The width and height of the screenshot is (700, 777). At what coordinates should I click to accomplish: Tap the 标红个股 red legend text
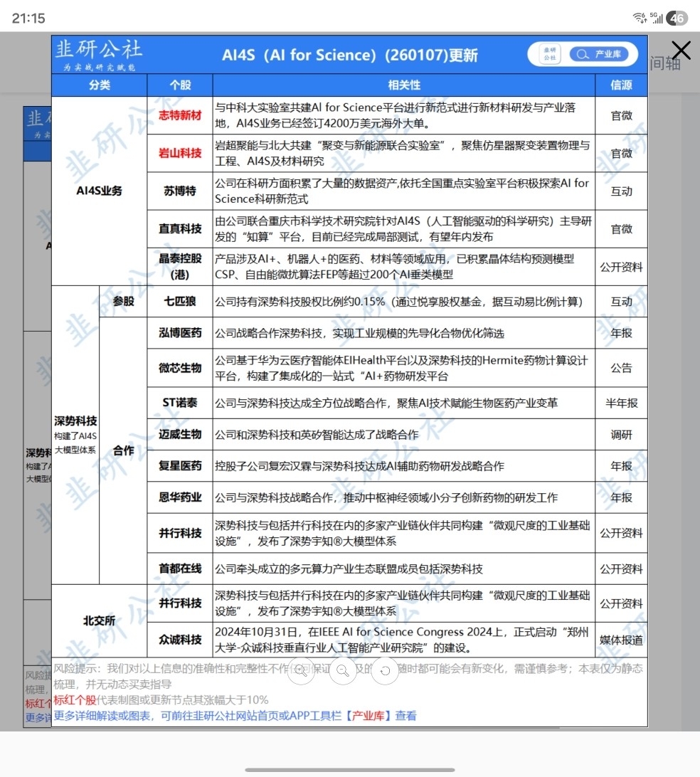tap(75, 699)
